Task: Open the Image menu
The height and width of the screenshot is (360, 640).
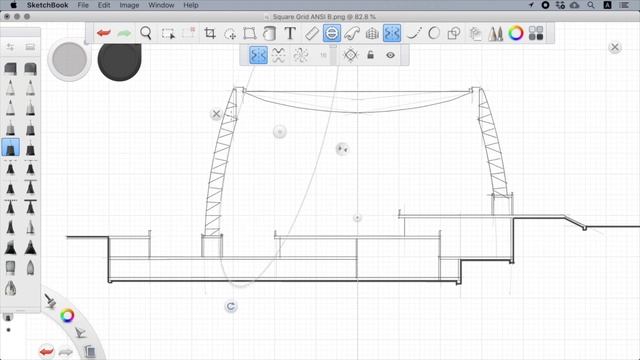Action: (129, 5)
